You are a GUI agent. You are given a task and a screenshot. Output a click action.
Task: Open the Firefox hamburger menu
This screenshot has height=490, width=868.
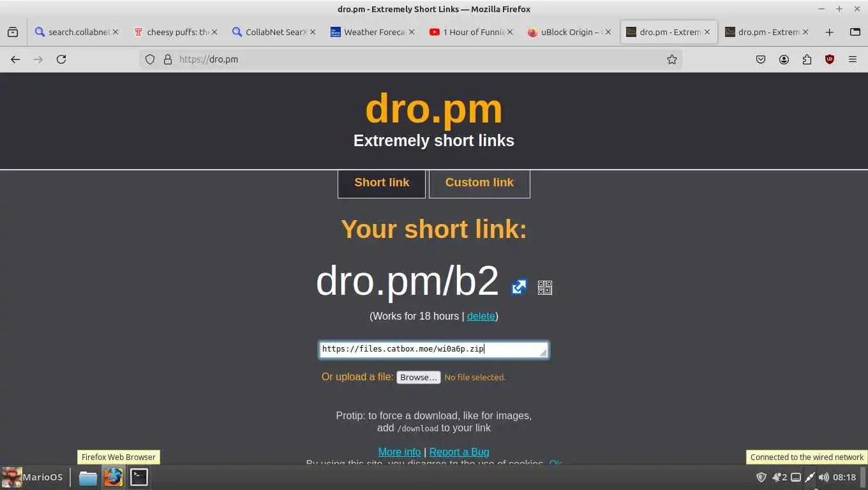853,59
